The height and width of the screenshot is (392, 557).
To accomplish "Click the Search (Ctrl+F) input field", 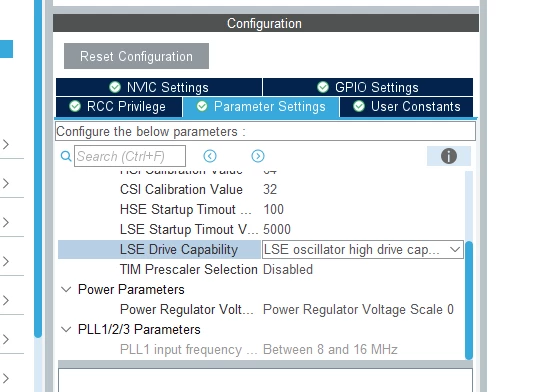I will (130, 156).
